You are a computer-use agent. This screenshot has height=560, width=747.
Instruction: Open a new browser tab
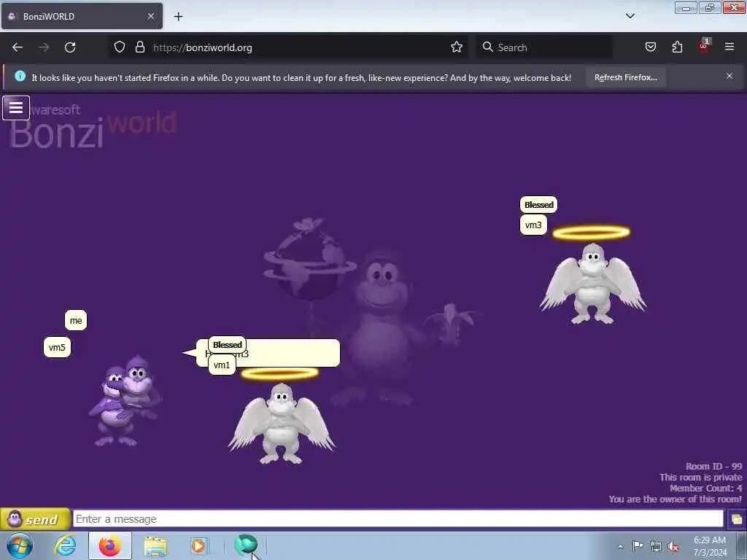178,17
